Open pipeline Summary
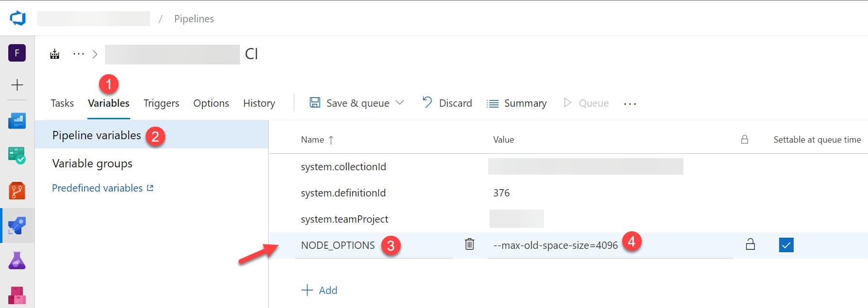868x308 pixels. point(517,103)
